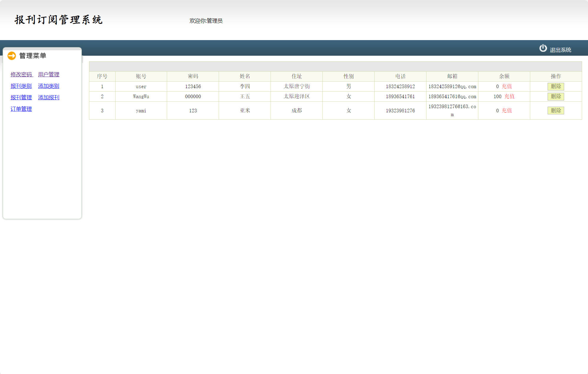Image resolution: width=588 pixels, height=374 pixels.
Task: Click 充值 for account WangWu
Action: pos(509,96)
